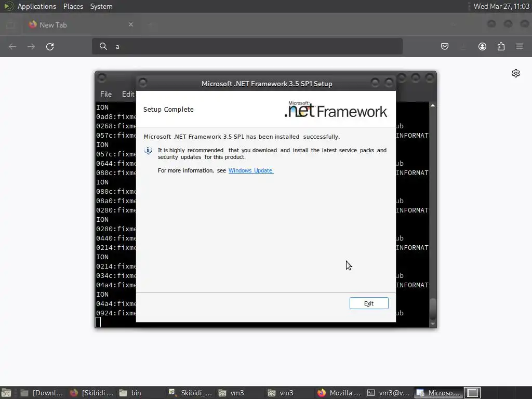Click the Applications menu logo icon
The image size is (532, 399).
[x=8, y=6]
